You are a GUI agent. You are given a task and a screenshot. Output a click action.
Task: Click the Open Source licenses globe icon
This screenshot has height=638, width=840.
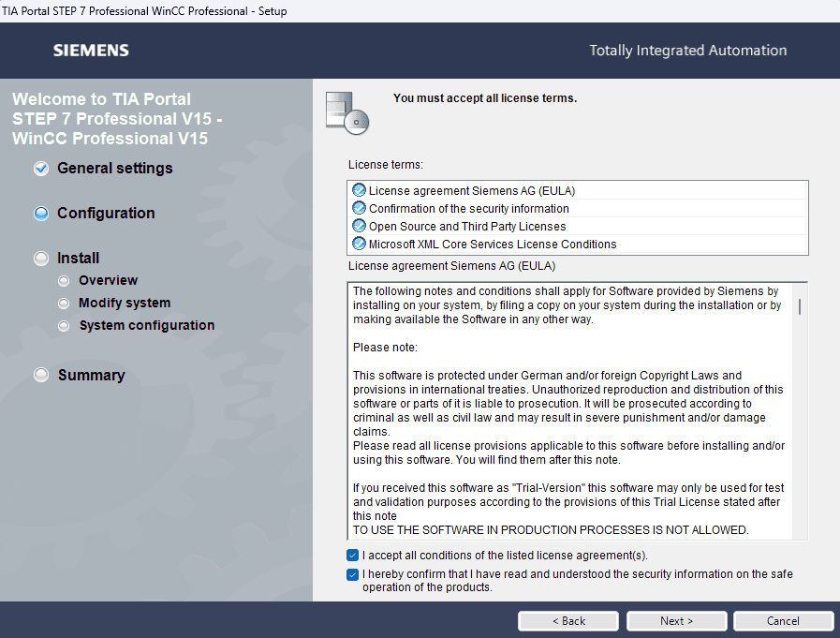[359, 226]
